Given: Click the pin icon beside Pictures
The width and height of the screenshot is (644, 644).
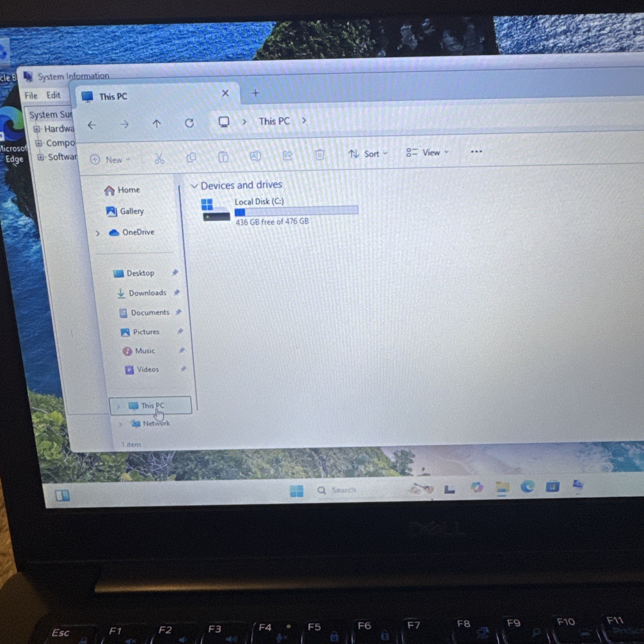Looking at the screenshot, I should [x=180, y=331].
